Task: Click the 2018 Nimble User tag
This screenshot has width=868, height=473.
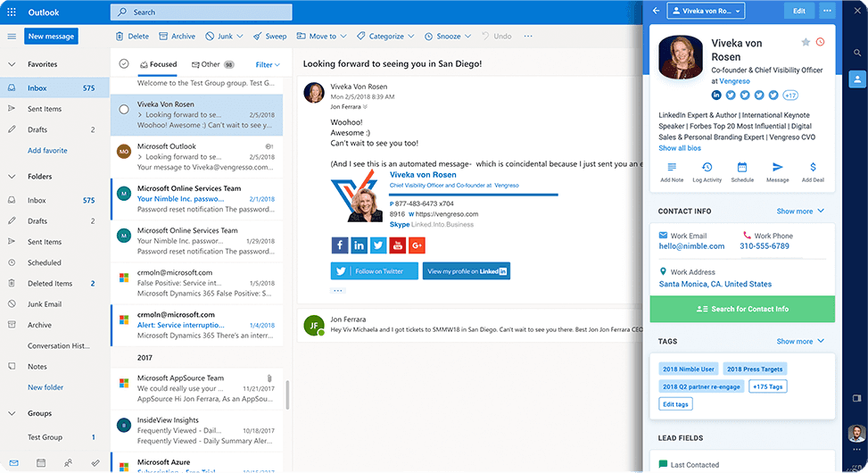Action: (x=688, y=369)
